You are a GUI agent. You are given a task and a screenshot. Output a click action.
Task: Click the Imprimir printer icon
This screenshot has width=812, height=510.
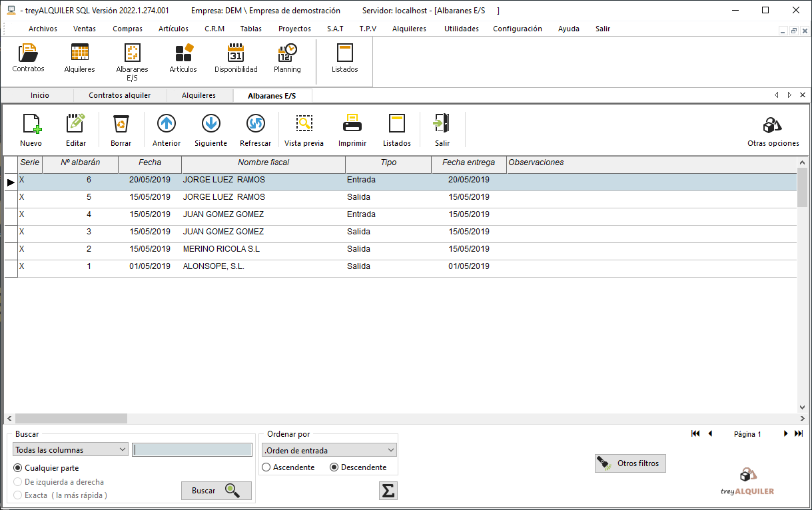coord(352,130)
